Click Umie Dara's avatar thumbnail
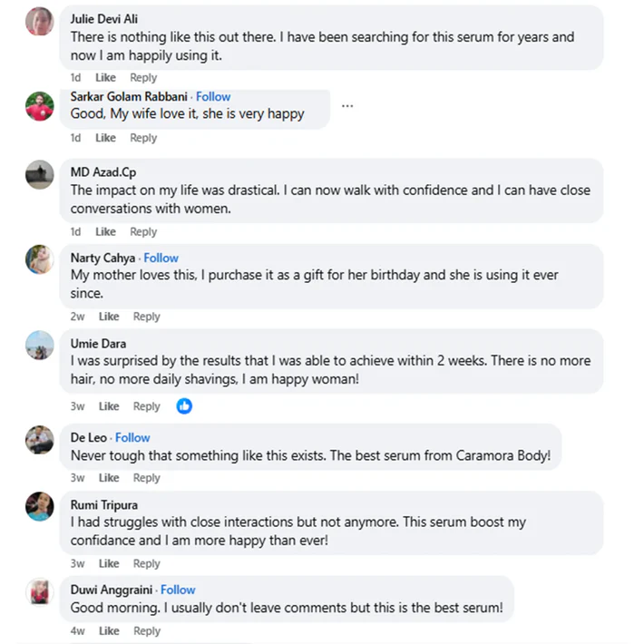644x644 pixels. 40,345
